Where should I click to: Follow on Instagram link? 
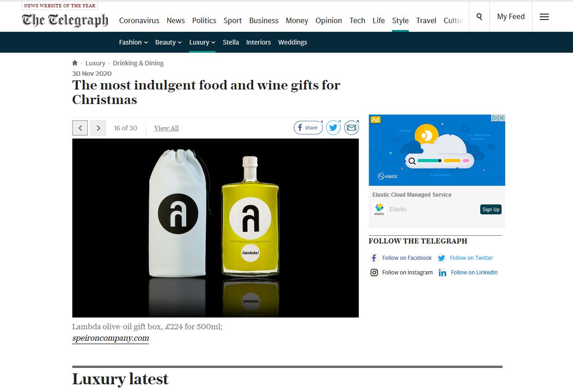(x=402, y=273)
